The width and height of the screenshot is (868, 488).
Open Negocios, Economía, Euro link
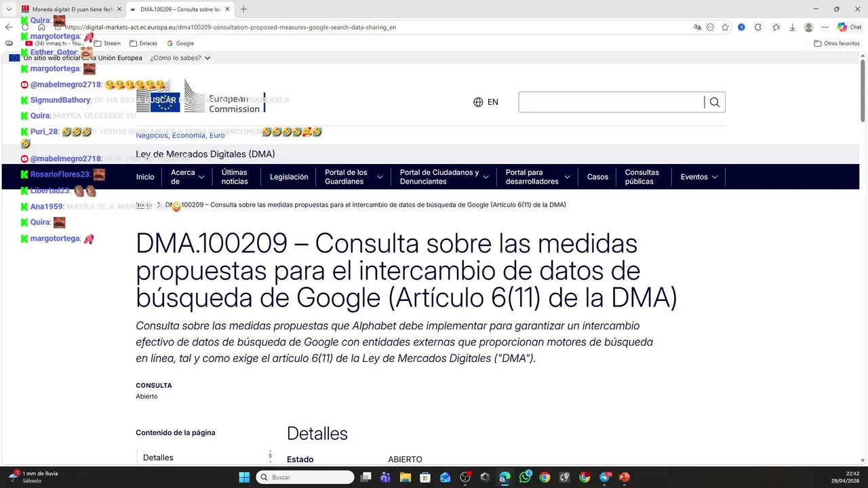[180, 136]
